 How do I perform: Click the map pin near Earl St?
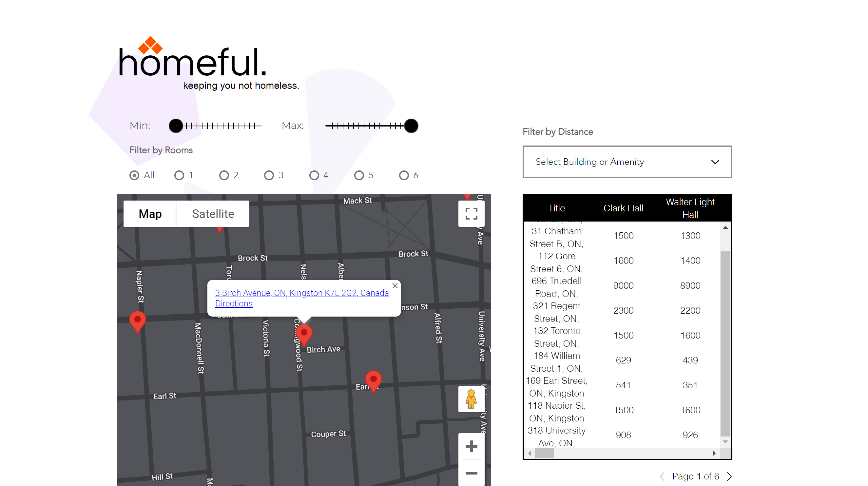click(x=373, y=380)
